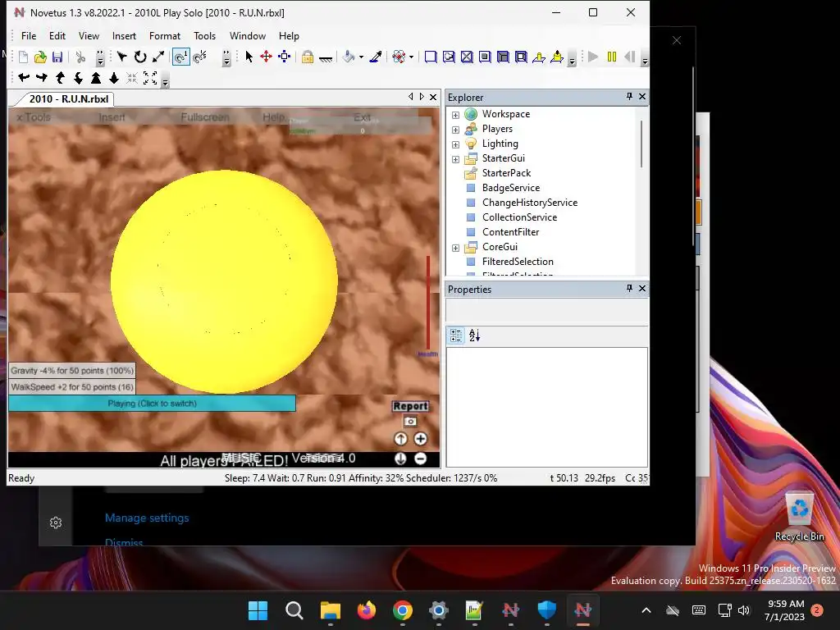
Task: Click Manage settings link in background window
Action: click(x=147, y=518)
